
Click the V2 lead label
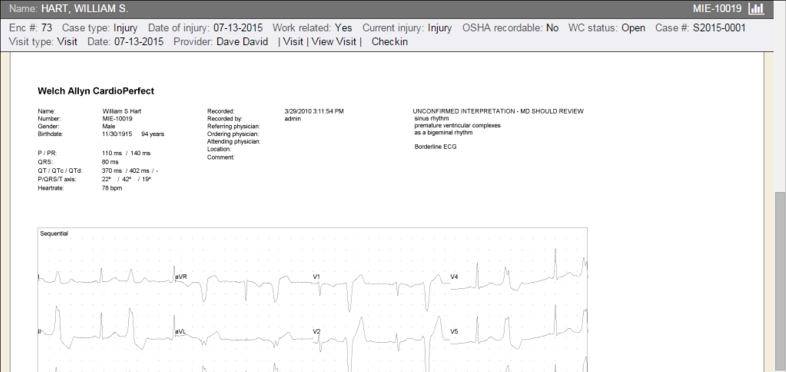[317, 332]
